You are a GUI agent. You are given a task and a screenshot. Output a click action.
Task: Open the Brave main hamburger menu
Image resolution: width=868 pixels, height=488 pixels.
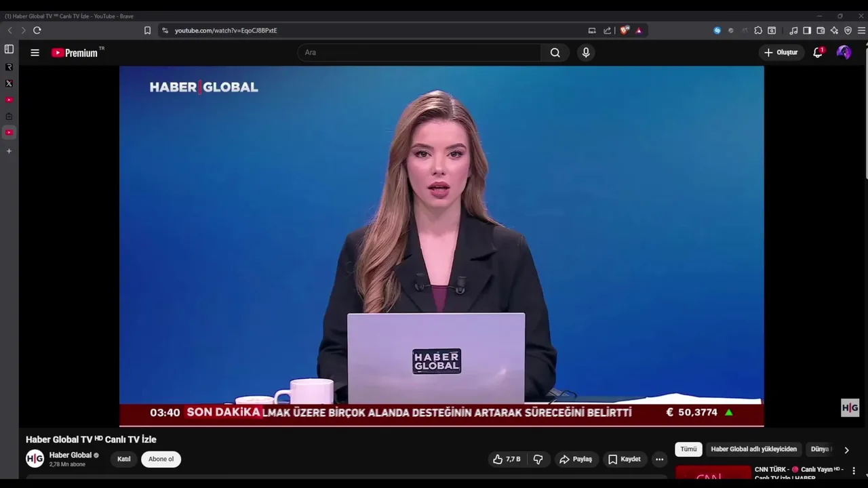click(x=861, y=30)
